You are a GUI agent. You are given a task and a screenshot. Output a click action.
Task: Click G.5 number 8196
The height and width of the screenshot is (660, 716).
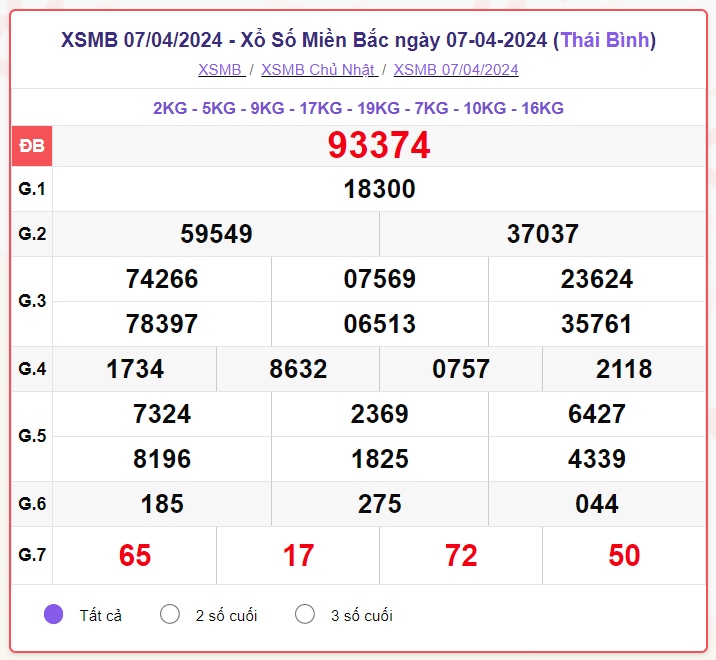(x=162, y=459)
